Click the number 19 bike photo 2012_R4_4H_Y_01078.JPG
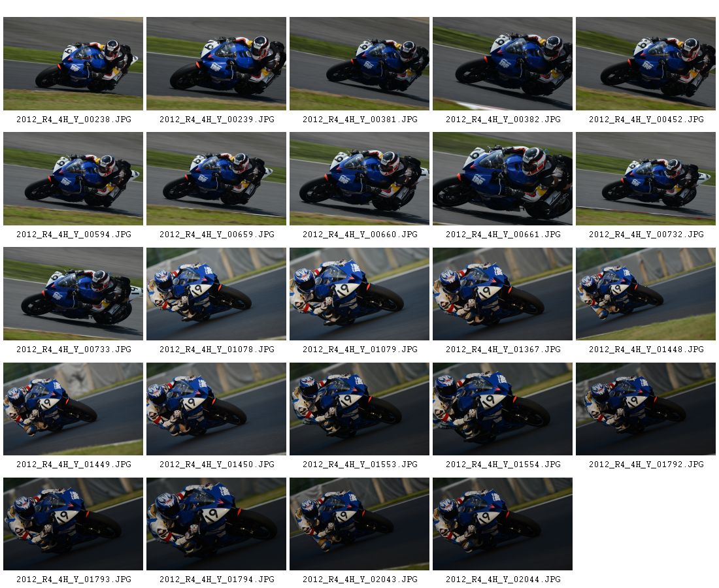719x588 pixels. point(216,294)
